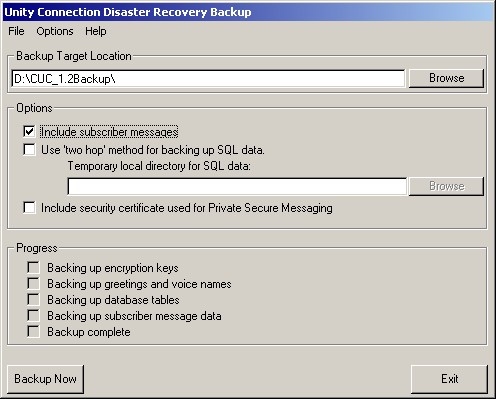496x399 pixels.
Task: Click Backing up encryption keys checkbox
Action: (x=33, y=267)
